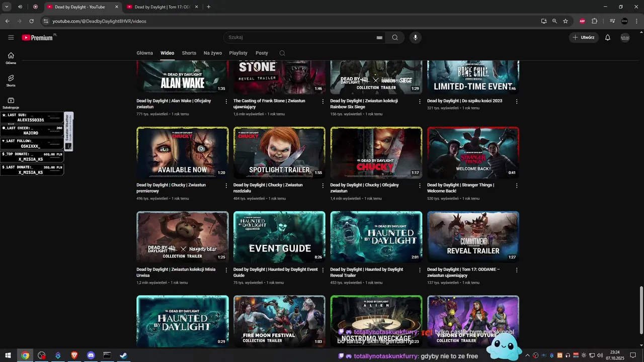The image size is (644, 362).
Task: Open Discord from taskbar
Action: 91,355
